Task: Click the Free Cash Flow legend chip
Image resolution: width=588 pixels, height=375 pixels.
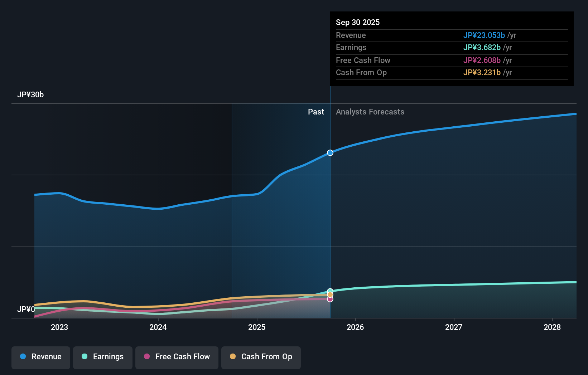Action: pyautogui.click(x=177, y=357)
